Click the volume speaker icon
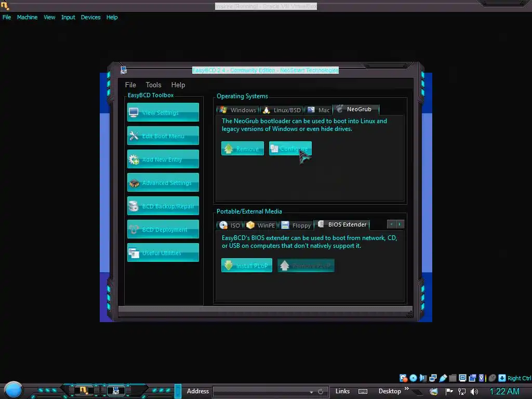 pos(474,392)
